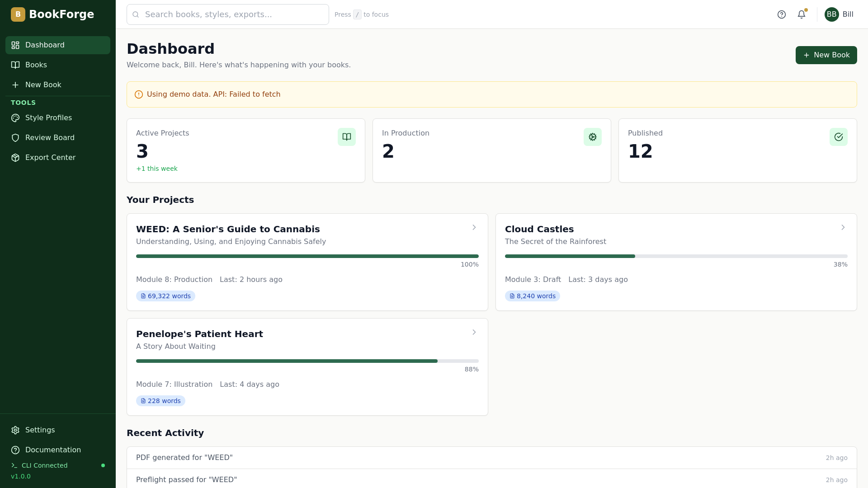The image size is (868, 488).
Task: Open the help circle icon in header
Action: coord(782,14)
